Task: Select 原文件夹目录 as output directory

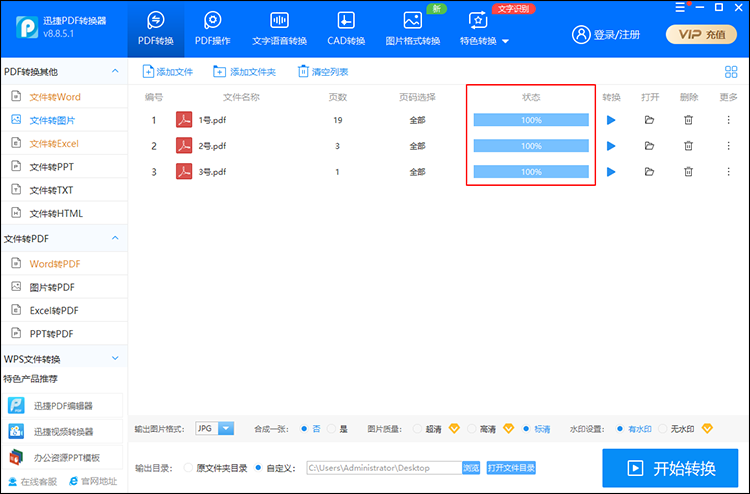Action: (x=188, y=467)
